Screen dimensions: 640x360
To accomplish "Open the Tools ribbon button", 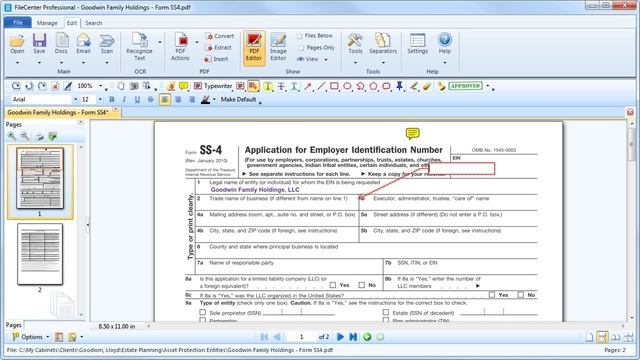I will 355,44.
